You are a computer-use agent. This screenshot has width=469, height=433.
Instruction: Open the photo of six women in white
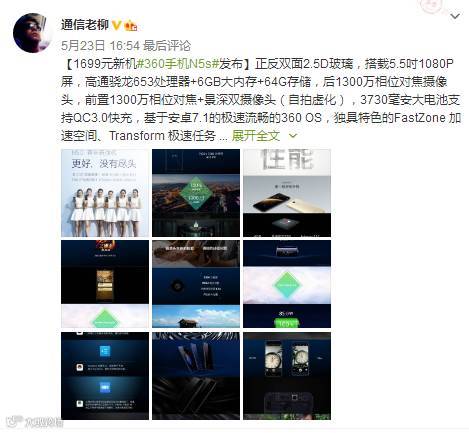point(105,193)
